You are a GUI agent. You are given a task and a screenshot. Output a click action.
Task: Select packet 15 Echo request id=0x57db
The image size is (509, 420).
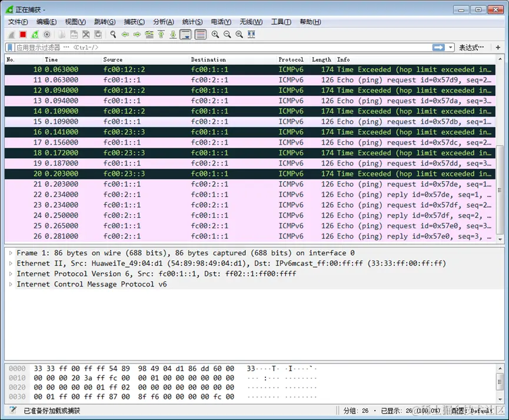(250, 121)
